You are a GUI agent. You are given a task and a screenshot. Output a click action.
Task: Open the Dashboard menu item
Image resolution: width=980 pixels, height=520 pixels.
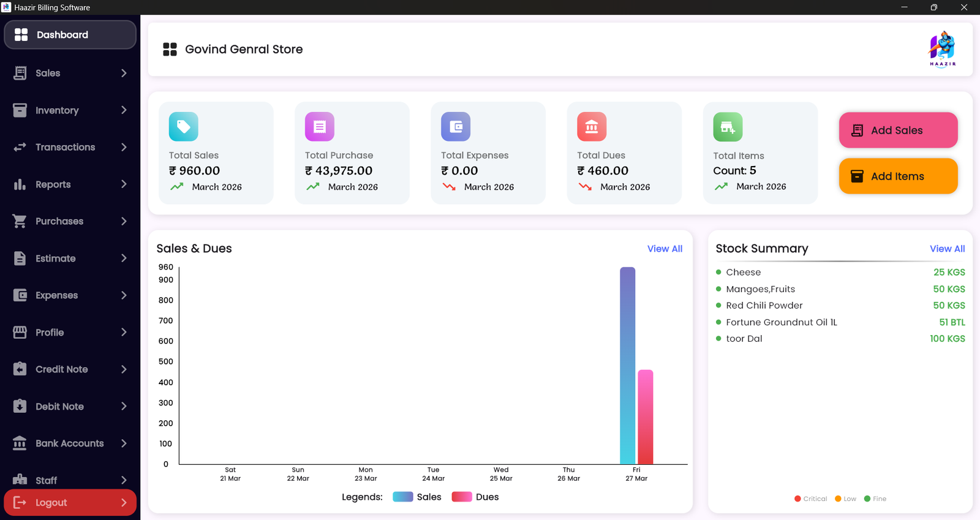coord(70,35)
